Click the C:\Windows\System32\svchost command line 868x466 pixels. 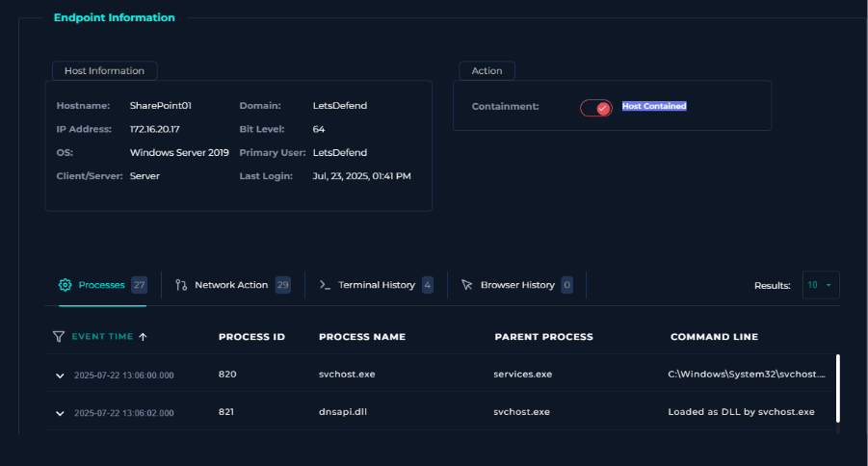(747, 375)
